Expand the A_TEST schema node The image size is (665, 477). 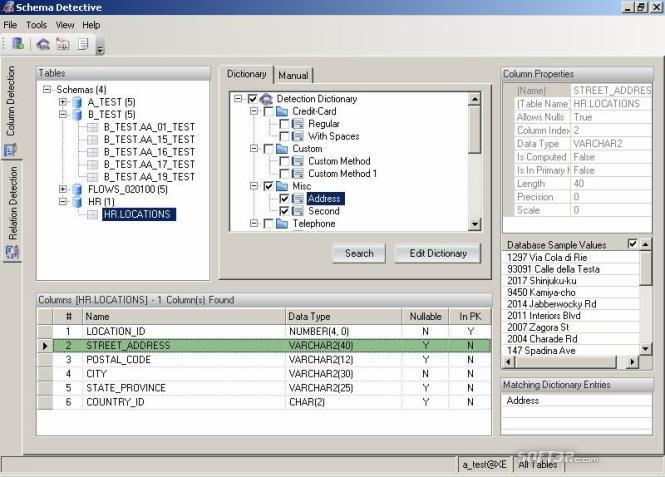tap(63, 102)
